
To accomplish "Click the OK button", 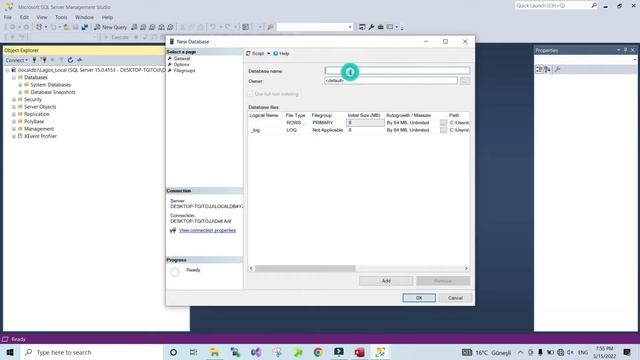I will tap(419, 298).
